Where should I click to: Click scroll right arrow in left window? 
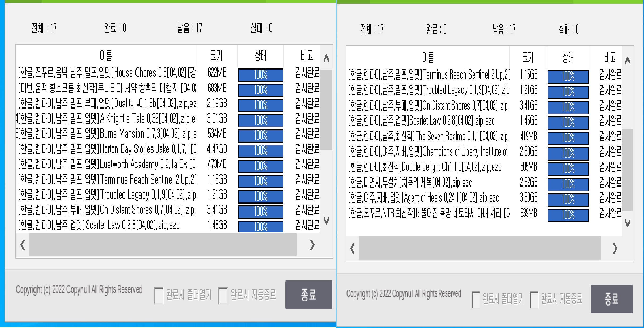[312, 245]
